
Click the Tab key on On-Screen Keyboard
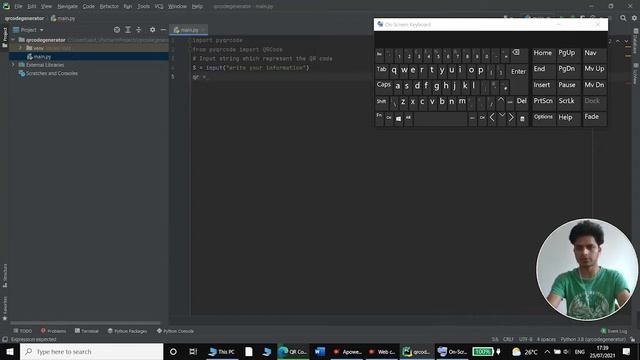(382, 71)
